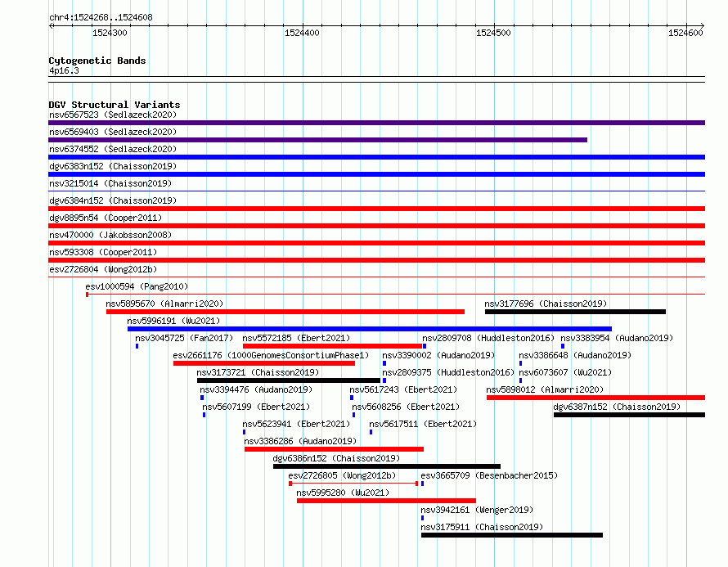The image size is (728, 567).
Task: Click esv1000594 (Pang2010) label
Action: point(137,286)
